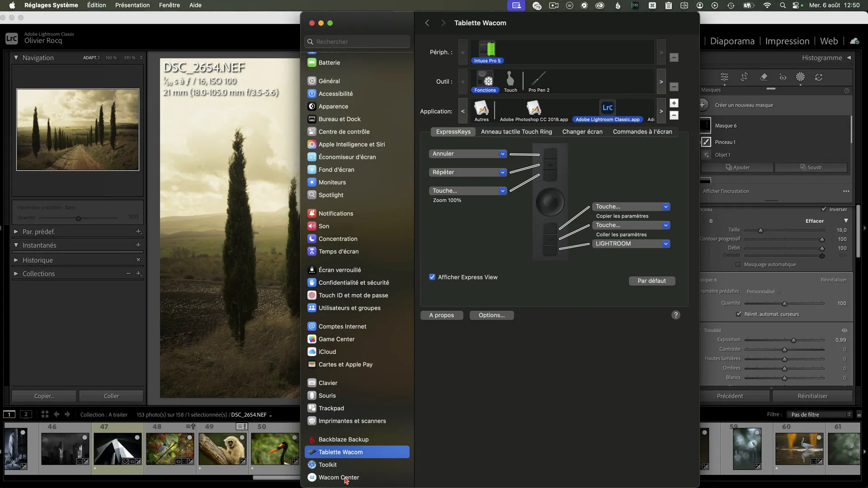Expand the Par. prédef. panel

[x=16, y=231]
